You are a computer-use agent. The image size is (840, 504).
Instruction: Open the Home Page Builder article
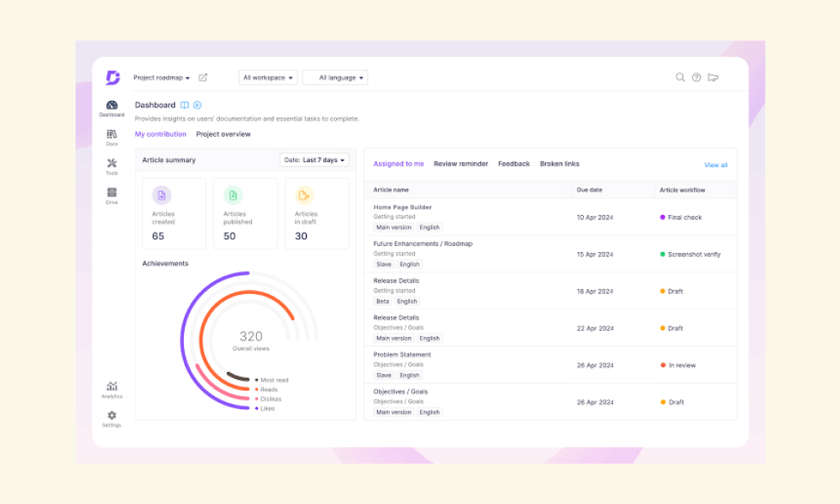click(x=402, y=207)
